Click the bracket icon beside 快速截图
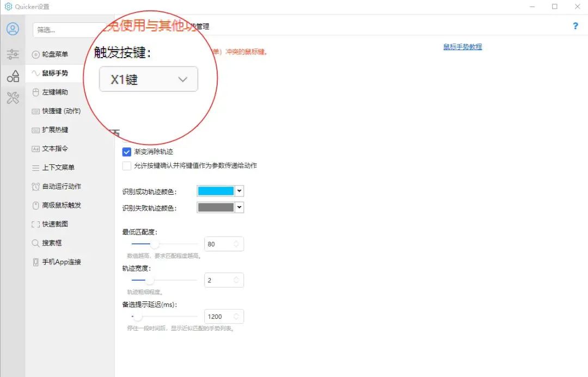 point(35,225)
